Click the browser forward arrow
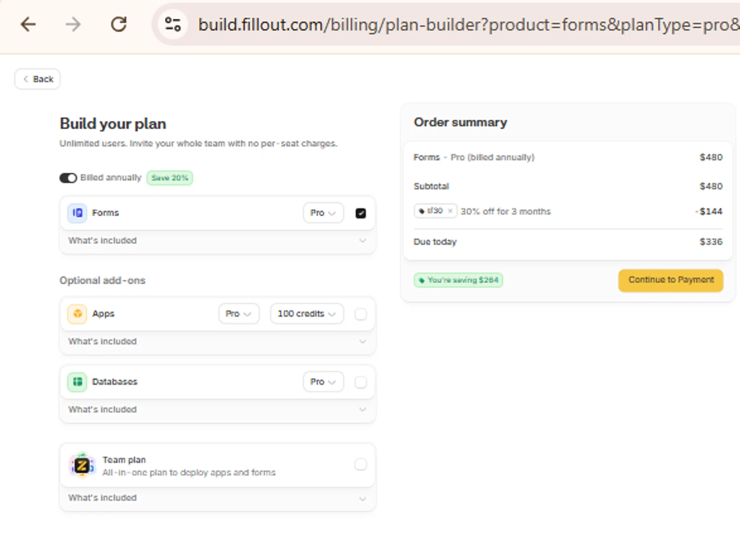This screenshot has height=560, width=740. [x=73, y=24]
